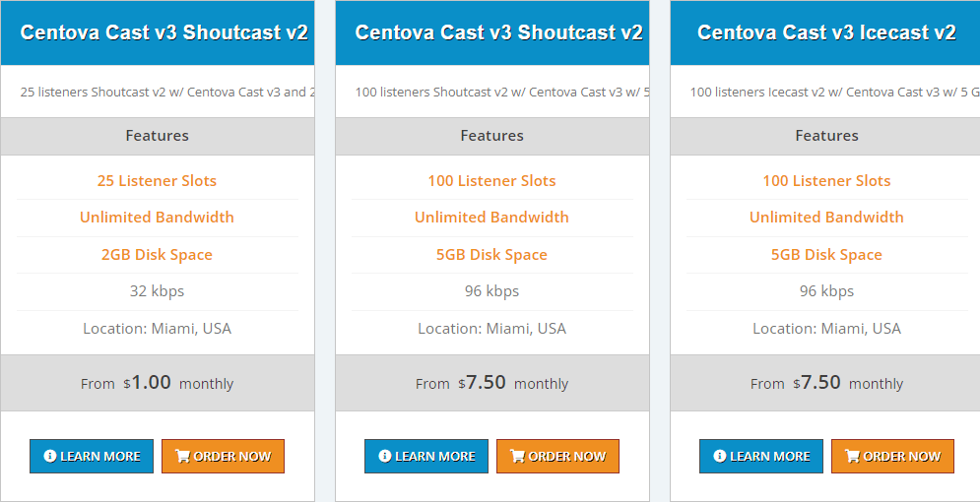Screen dimensions: 980x502
Task: Click info icon on 100-listener Shoutcast Learn More
Action: coord(385,457)
